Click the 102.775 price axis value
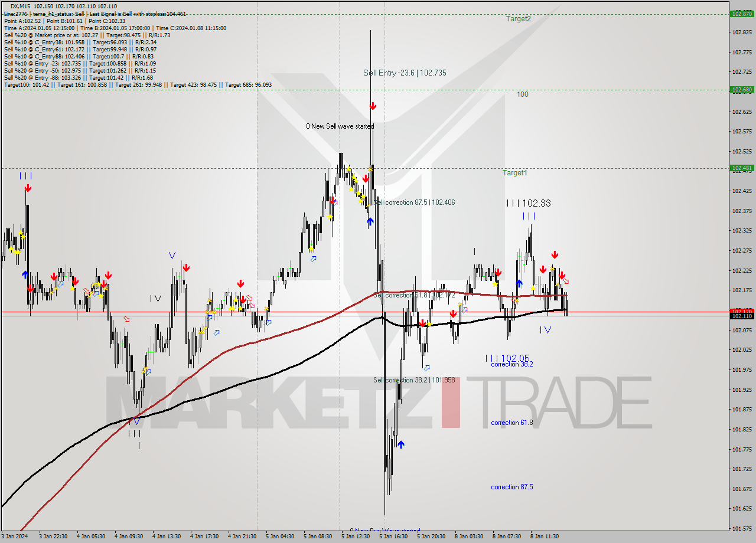The width and height of the screenshot is (756, 543). pos(741,52)
